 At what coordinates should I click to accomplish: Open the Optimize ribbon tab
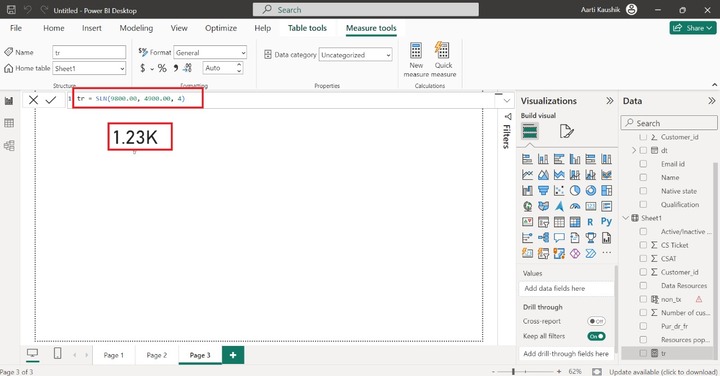pyautogui.click(x=221, y=28)
